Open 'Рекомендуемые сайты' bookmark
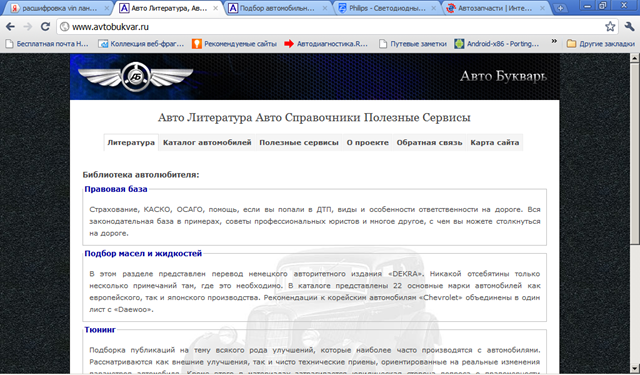Viewport: 640px width, 375px height. (x=235, y=44)
